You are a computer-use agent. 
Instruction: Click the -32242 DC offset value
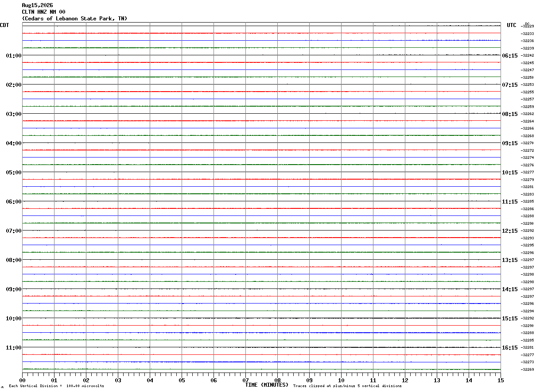528,56
